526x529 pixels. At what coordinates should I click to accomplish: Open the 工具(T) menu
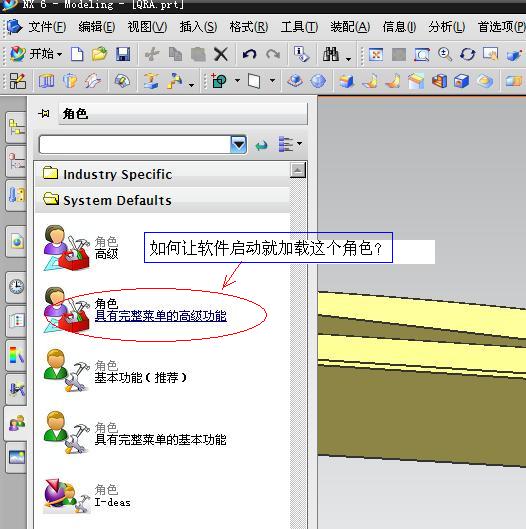click(299, 27)
